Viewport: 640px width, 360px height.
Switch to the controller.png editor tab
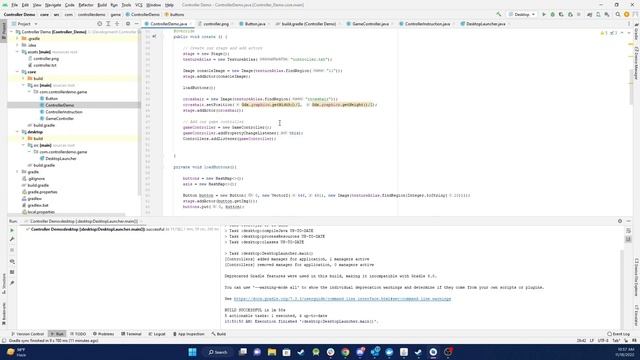pyautogui.click(x=216, y=24)
